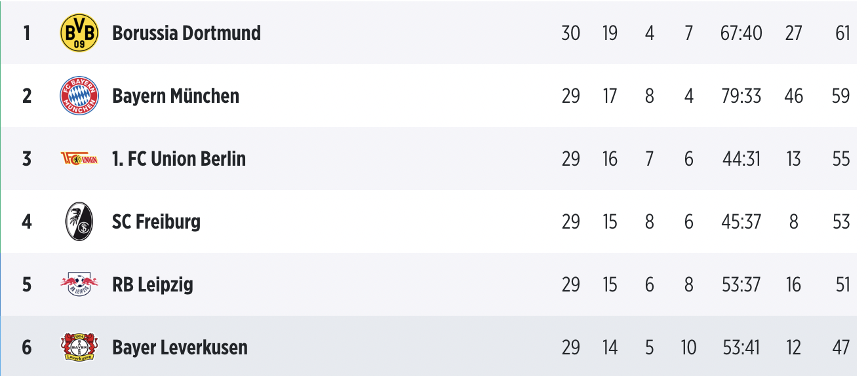
Task: Open the SC Freiburg team name link
Action: click(156, 221)
